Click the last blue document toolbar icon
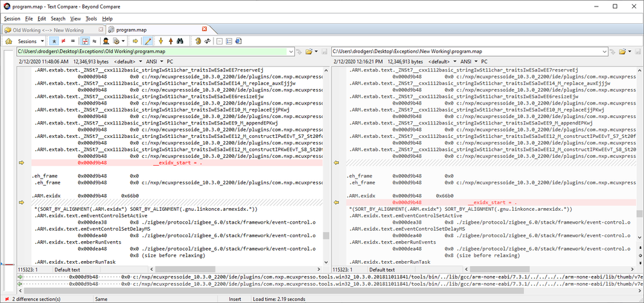Screen dimensions: 644x303 (x=239, y=41)
